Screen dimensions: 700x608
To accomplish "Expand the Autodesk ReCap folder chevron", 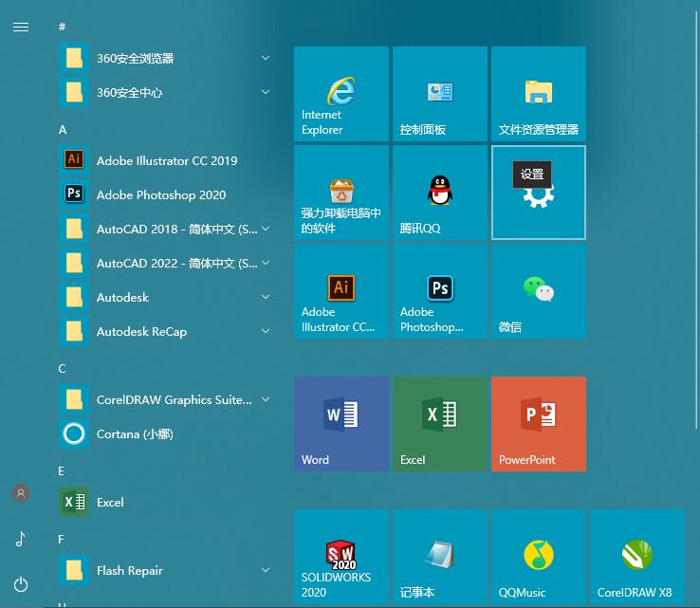I will click(266, 331).
